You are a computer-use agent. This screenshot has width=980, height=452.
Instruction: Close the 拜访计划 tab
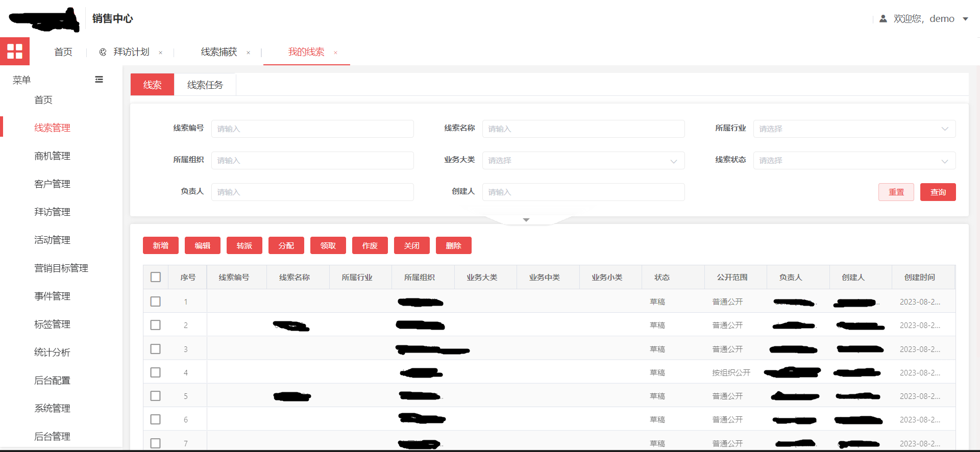point(160,53)
